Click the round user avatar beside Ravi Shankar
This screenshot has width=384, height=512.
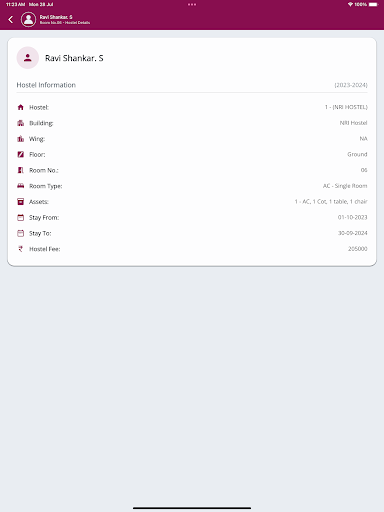(x=28, y=58)
